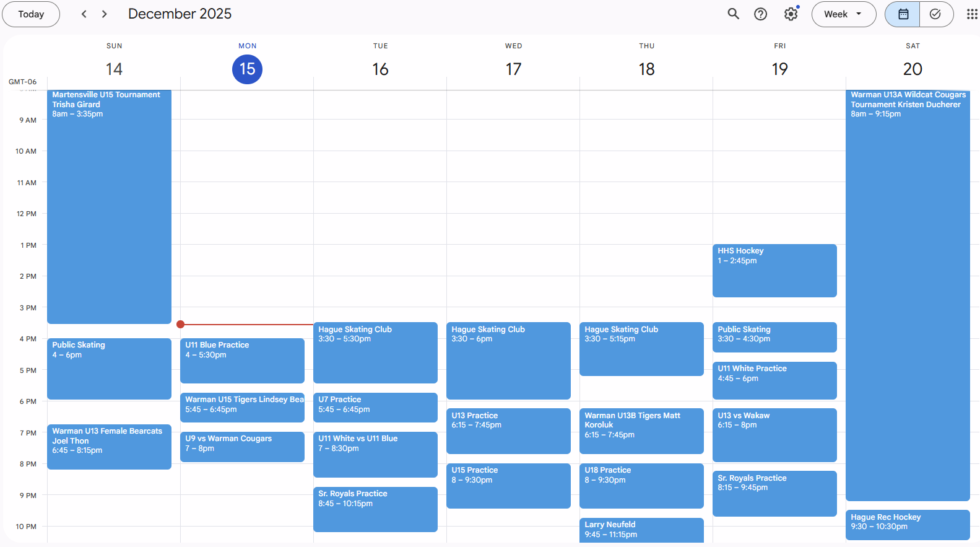
Task: Select Monday 15 date header
Action: (247, 69)
